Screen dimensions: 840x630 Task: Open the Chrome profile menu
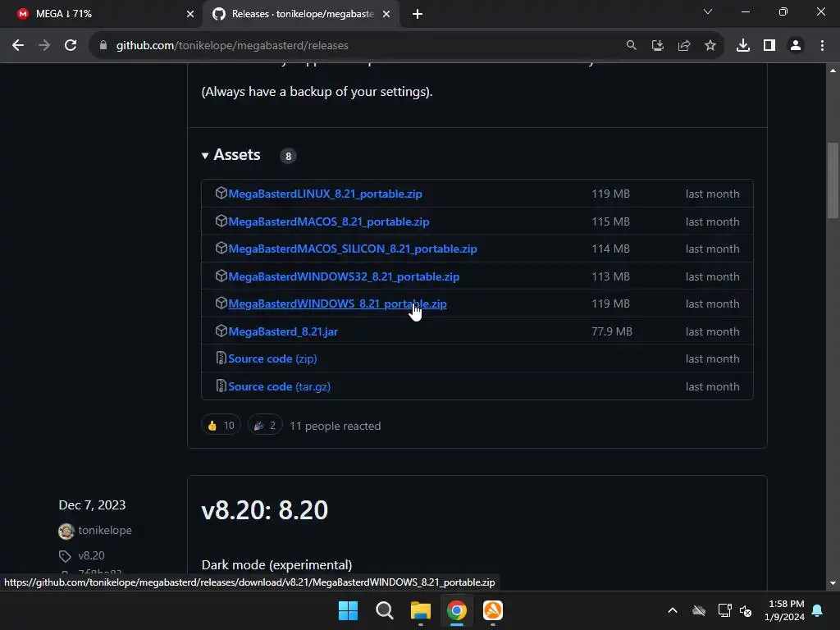[x=796, y=46]
